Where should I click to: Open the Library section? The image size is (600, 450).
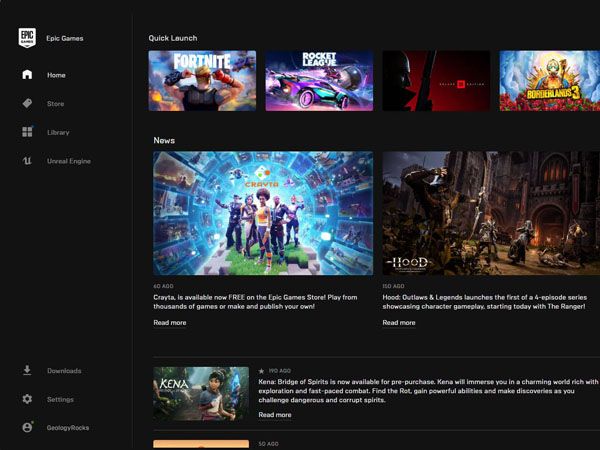(x=58, y=132)
